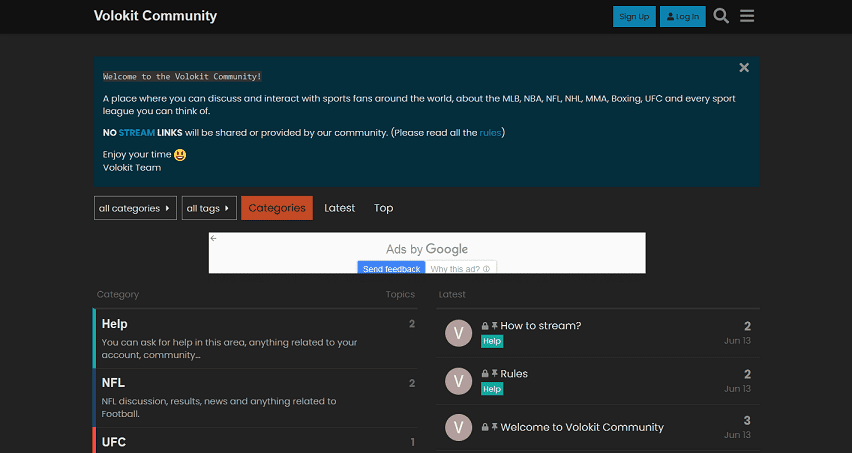Click the Category column header
This screenshot has height=453, width=852.
(x=118, y=294)
